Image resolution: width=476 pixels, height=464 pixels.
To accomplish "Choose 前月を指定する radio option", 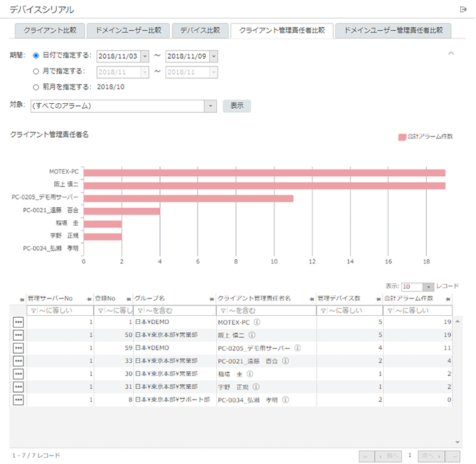I will tap(36, 87).
